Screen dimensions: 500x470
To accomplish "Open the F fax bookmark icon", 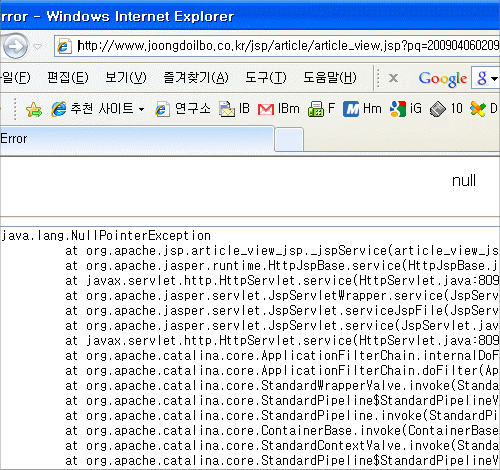I will (x=321, y=109).
